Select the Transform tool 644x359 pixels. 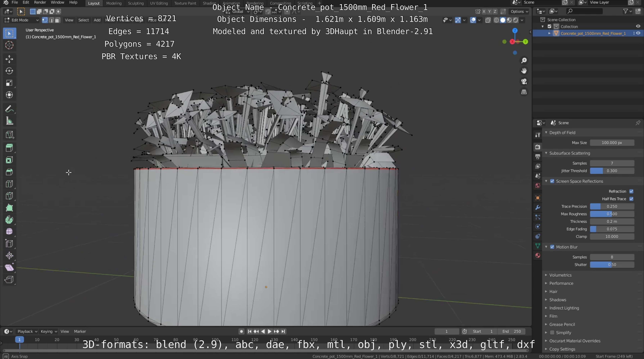pyautogui.click(x=10, y=95)
